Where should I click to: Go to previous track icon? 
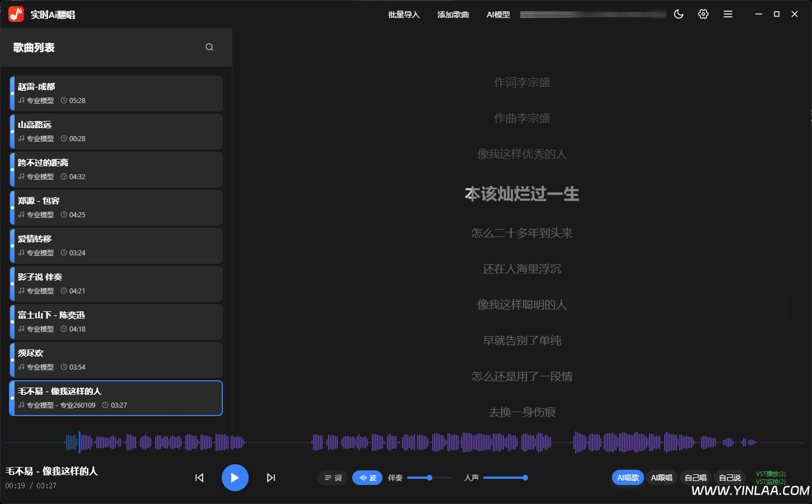pyautogui.click(x=199, y=477)
